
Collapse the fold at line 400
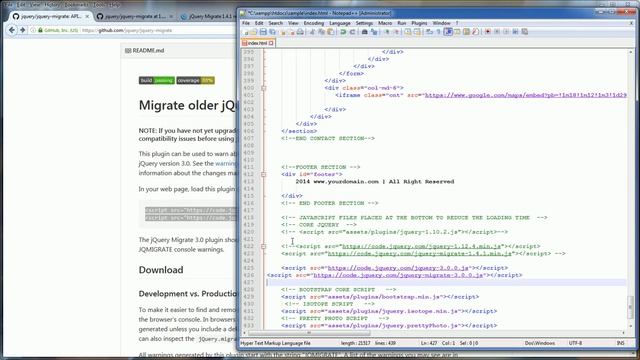(264, 88)
